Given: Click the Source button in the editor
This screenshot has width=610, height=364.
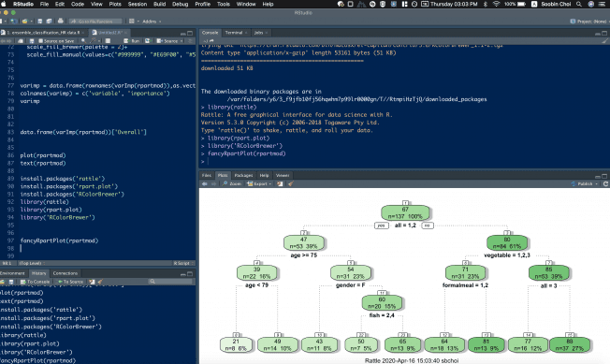Looking at the screenshot, I should (x=168, y=41).
